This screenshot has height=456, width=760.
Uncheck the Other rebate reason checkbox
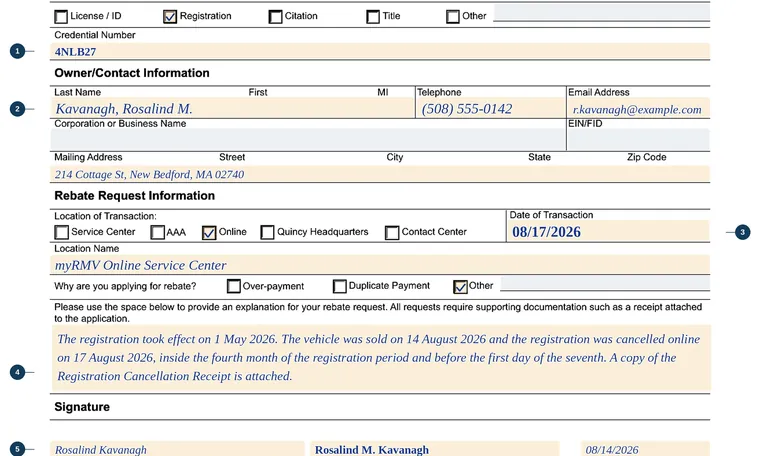[460, 286]
